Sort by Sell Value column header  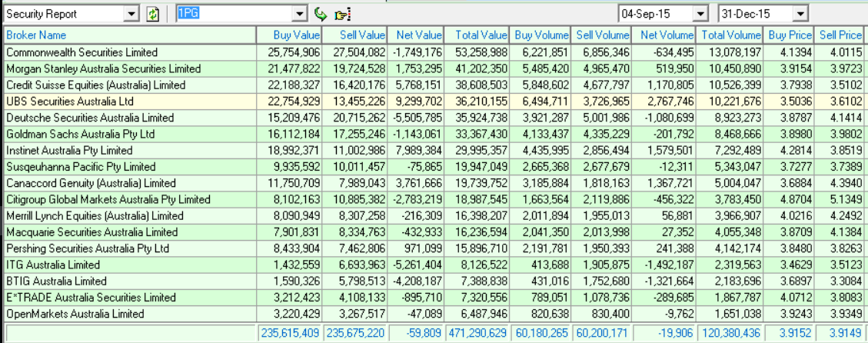pyautogui.click(x=354, y=35)
